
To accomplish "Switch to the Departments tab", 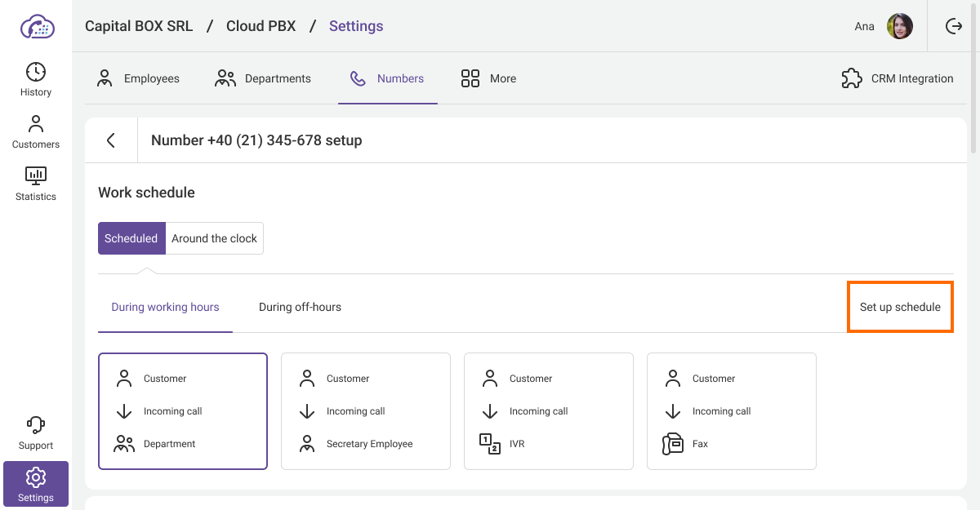I will point(262,78).
